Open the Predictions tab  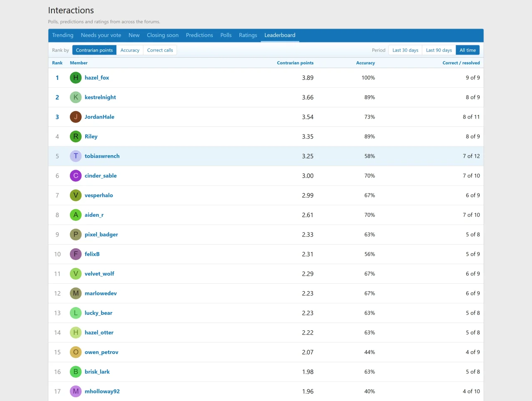199,35
